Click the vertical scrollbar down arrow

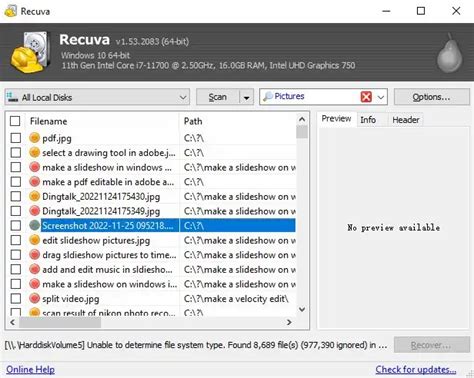pos(302,309)
